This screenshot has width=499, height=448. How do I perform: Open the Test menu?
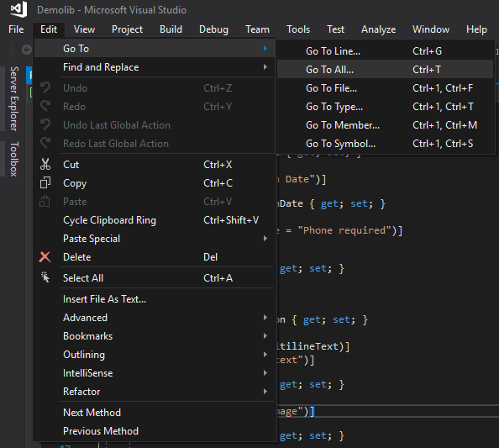[x=335, y=29]
